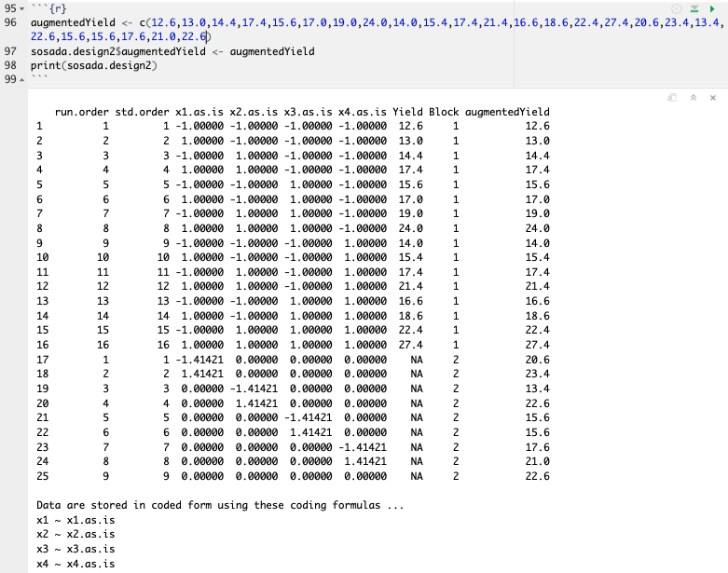The width and height of the screenshot is (728, 573).
Task: Show chunk output in new window
Action: (x=672, y=97)
